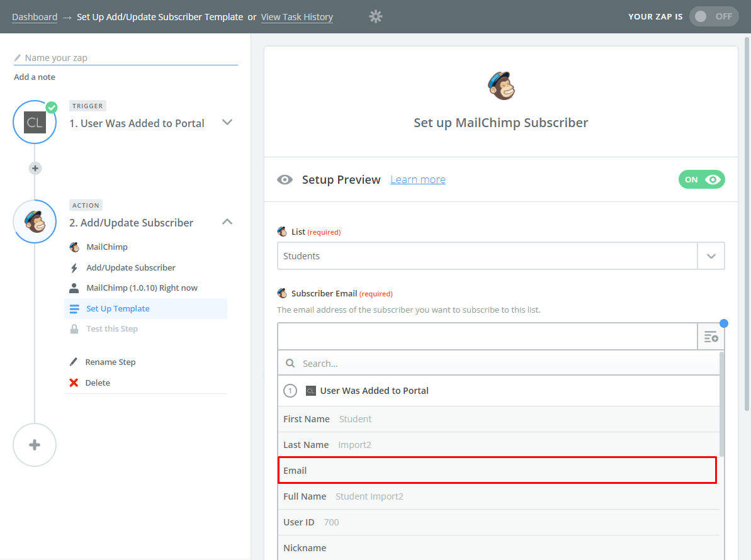Choose the Email field option
The image size is (751, 560).
(x=497, y=471)
